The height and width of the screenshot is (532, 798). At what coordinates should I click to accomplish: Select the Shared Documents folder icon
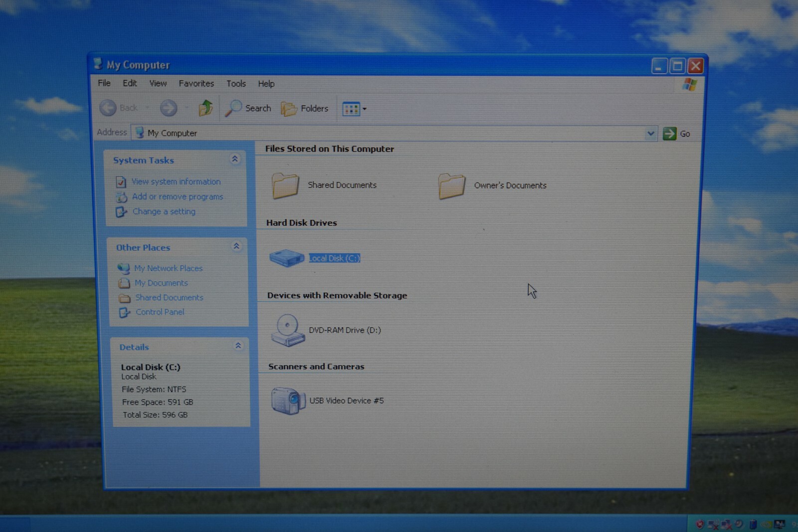point(285,185)
